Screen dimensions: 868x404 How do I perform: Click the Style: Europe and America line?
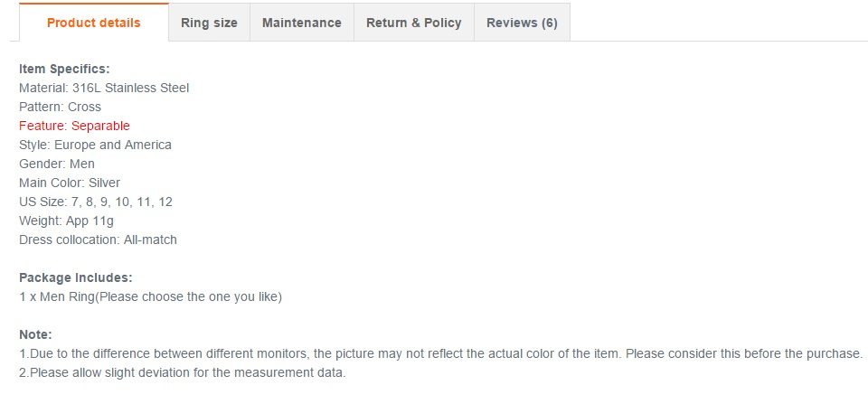click(95, 145)
